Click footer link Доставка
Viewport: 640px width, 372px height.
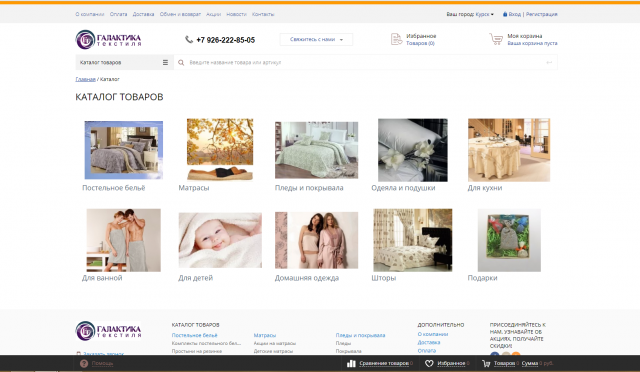click(429, 342)
